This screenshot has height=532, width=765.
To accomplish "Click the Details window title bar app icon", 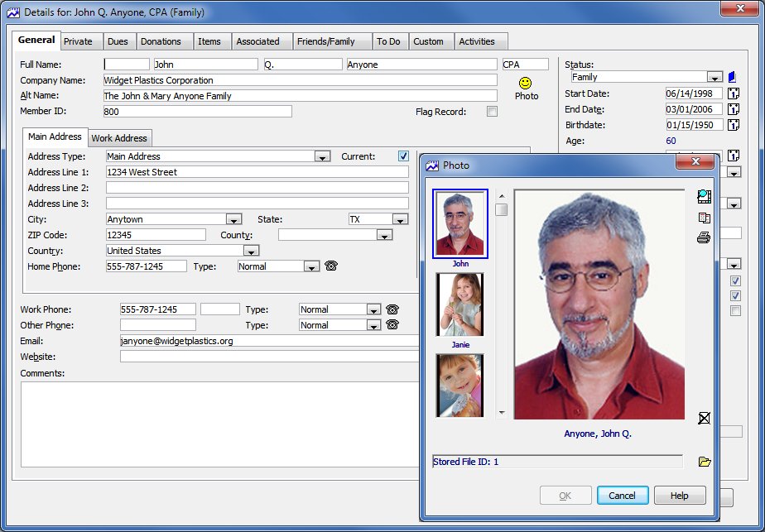I will point(13,12).
